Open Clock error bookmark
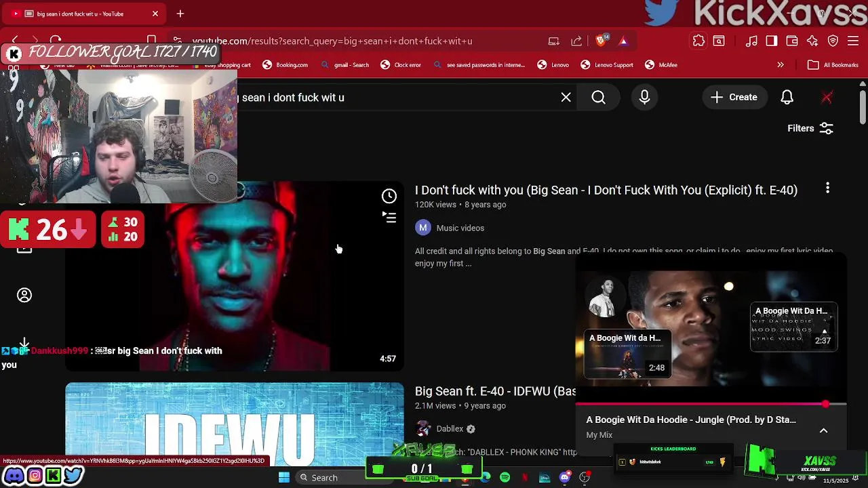Viewport: 868px width, 488px height. pos(401,65)
